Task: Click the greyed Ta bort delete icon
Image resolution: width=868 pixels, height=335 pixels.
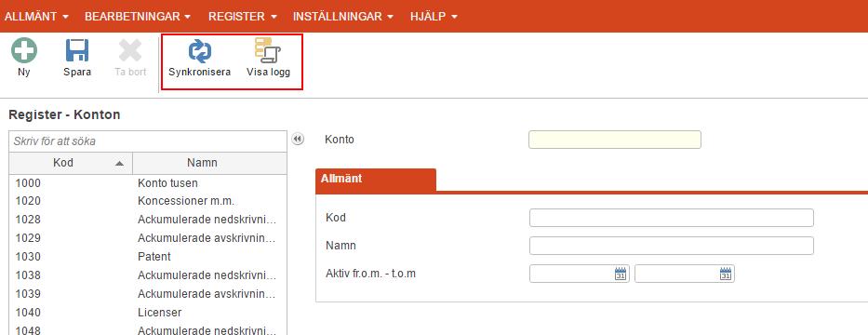Action: (x=130, y=50)
